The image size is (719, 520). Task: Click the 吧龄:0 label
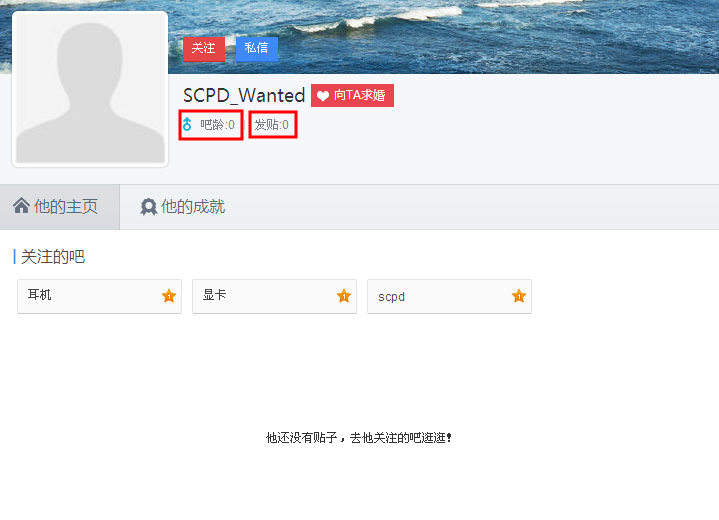point(217,125)
